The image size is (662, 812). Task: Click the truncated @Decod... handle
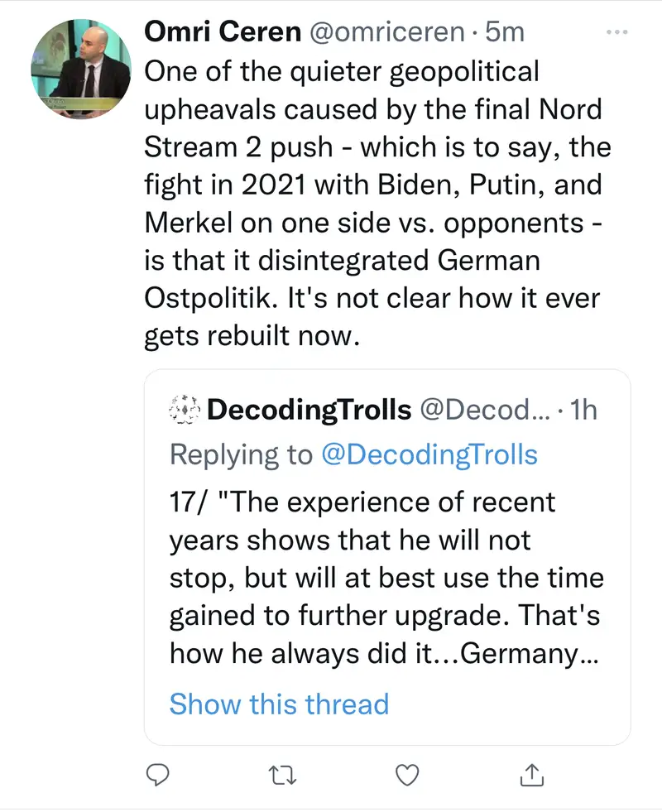pyautogui.click(x=480, y=409)
